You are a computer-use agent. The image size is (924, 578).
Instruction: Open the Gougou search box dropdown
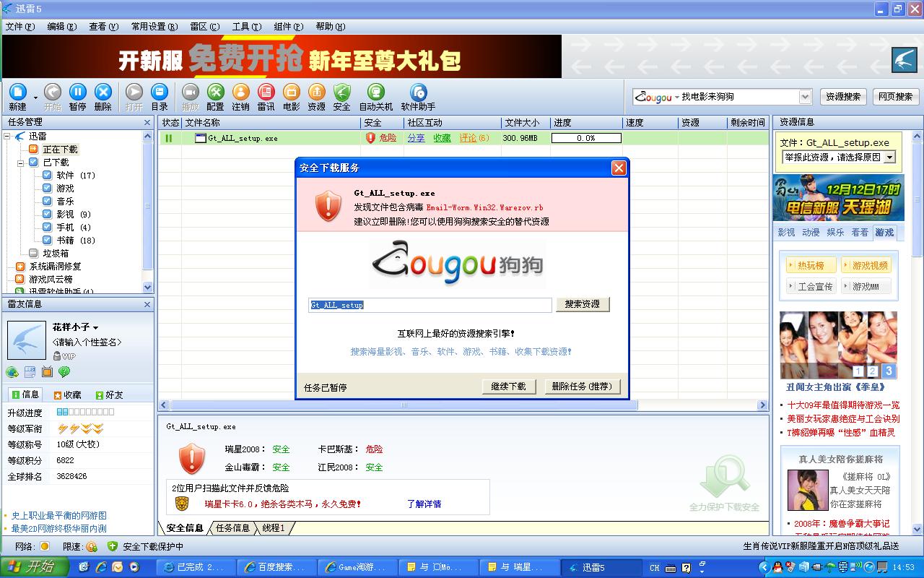point(805,97)
